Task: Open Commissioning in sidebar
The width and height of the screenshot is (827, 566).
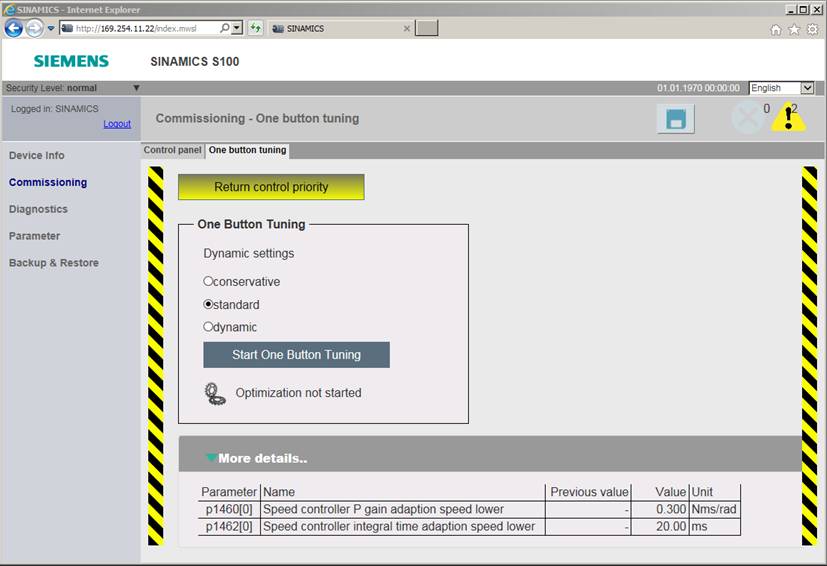Action: tap(48, 183)
